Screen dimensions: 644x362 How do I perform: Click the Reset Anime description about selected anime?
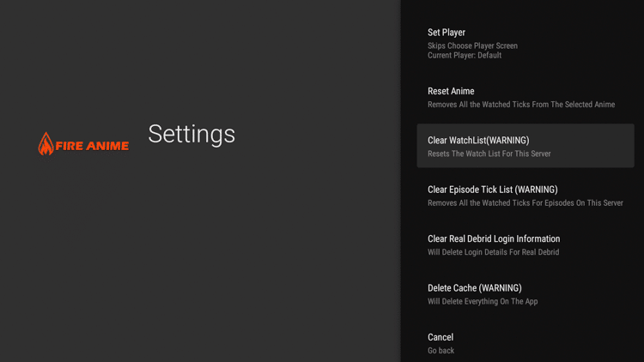pyautogui.click(x=521, y=105)
